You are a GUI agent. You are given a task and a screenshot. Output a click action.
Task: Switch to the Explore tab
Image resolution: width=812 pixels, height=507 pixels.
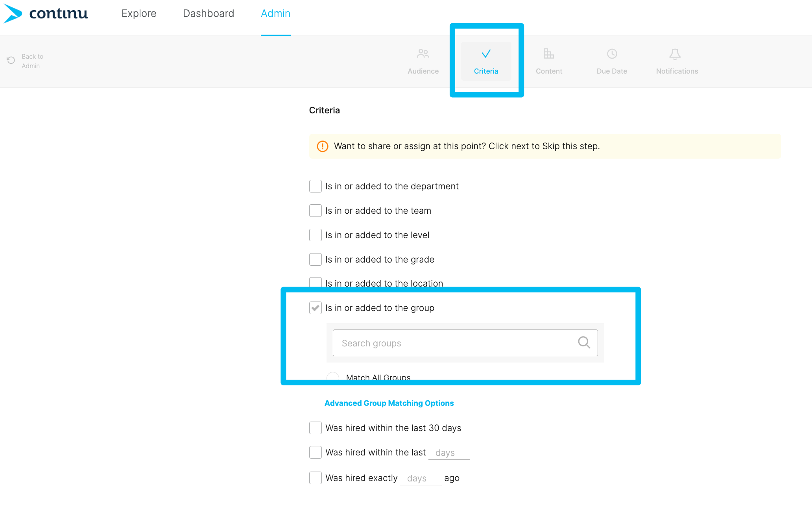coord(138,13)
